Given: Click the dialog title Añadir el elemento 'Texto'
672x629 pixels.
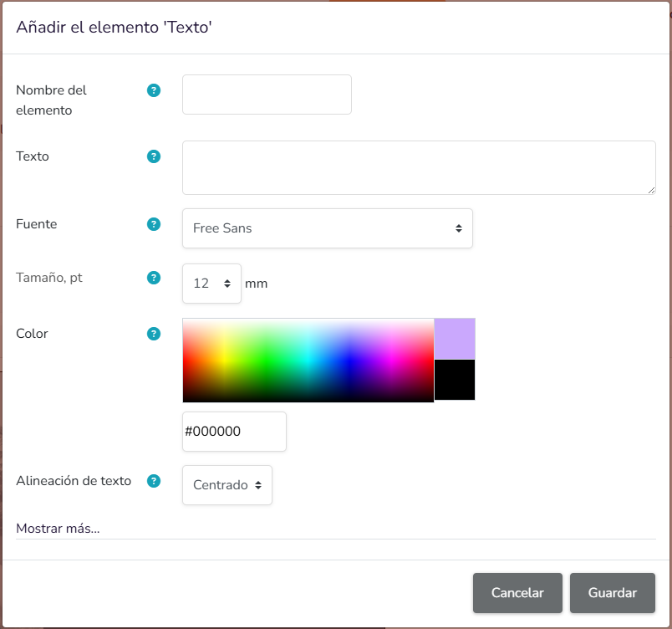Looking at the screenshot, I should pos(114,27).
